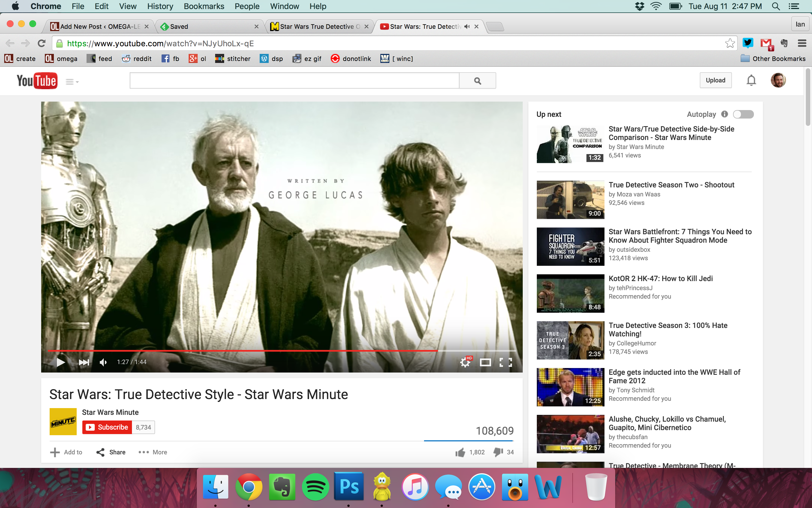
Task: Open video settings gear icon
Action: coord(466,362)
